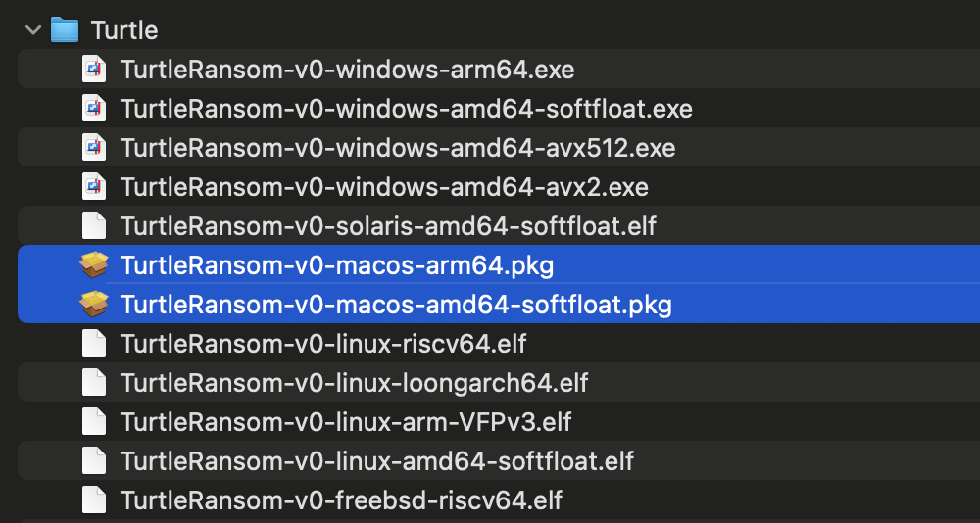Screen dimensions: 980x523
Task: Select TurtleRansom-v0-linux-arm-VFPv3.elf file name
Action: pos(345,422)
